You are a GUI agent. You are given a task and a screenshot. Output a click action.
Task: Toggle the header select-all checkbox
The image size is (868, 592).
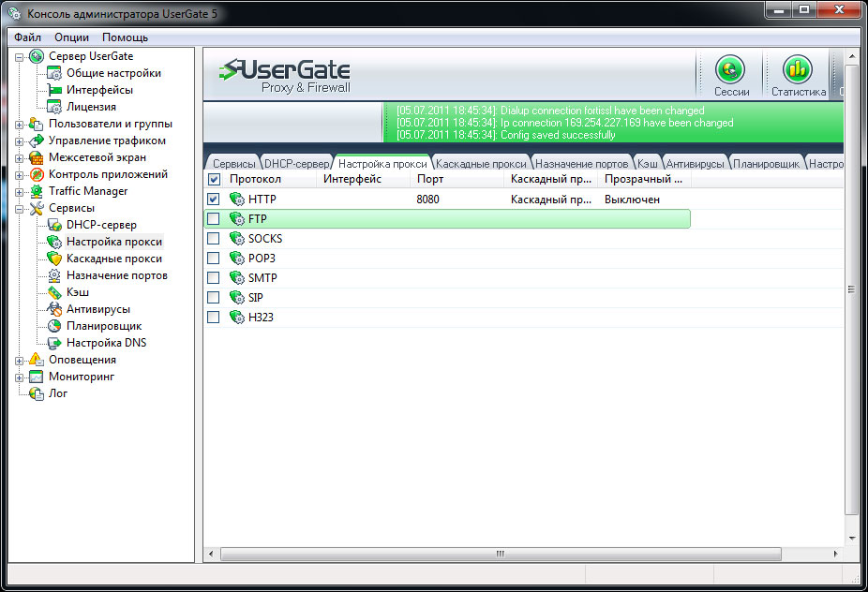pyautogui.click(x=214, y=179)
